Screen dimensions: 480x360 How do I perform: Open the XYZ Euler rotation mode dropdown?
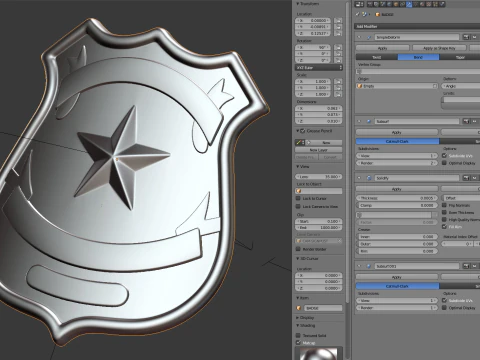tap(319, 68)
